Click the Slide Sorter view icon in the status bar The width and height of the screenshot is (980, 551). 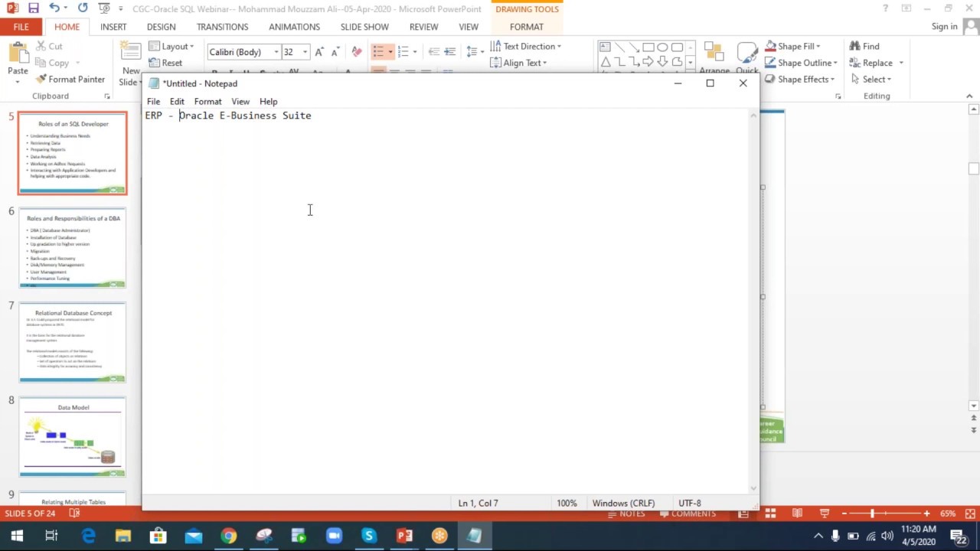[770, 514]
